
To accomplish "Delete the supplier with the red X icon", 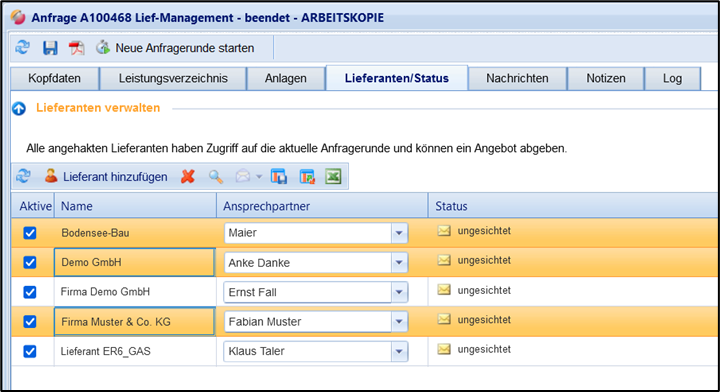I will [188, 177].
